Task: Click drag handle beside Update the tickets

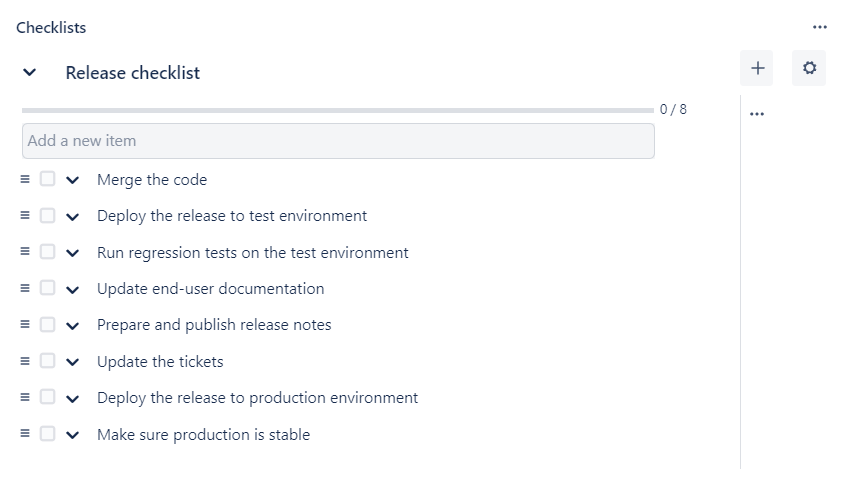Action: tap(26, 361)
